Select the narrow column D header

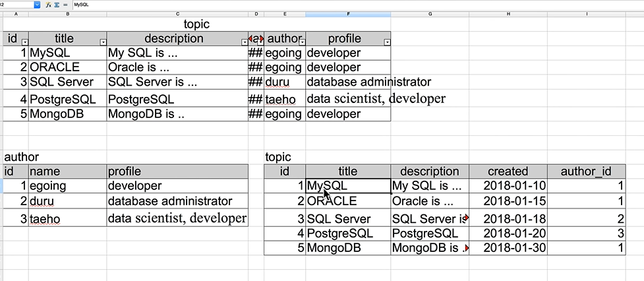click(256, 14)
